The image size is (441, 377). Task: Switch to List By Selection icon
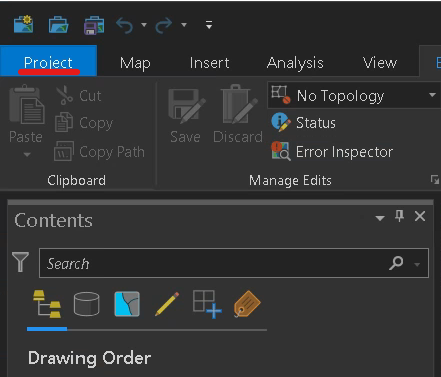pos(127,304)
